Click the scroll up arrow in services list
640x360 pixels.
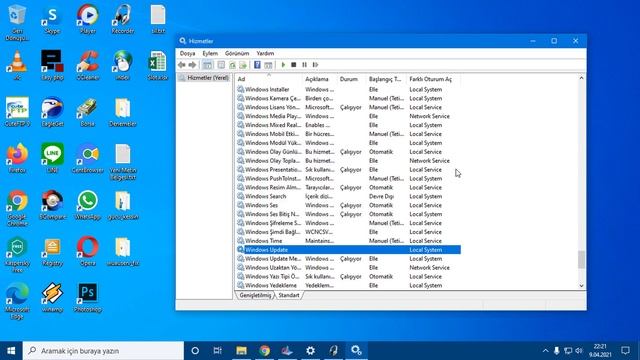pos(582,78)
